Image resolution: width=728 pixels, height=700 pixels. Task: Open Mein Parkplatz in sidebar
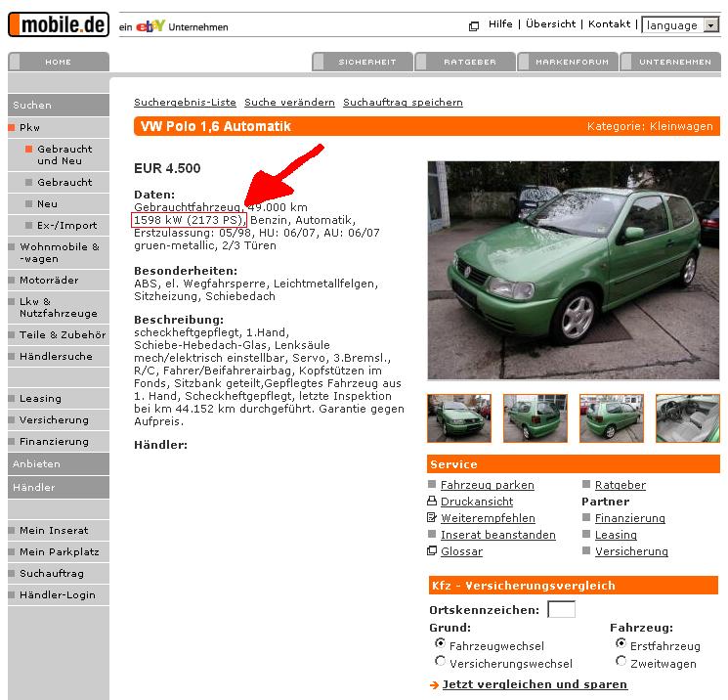[59, 551]
